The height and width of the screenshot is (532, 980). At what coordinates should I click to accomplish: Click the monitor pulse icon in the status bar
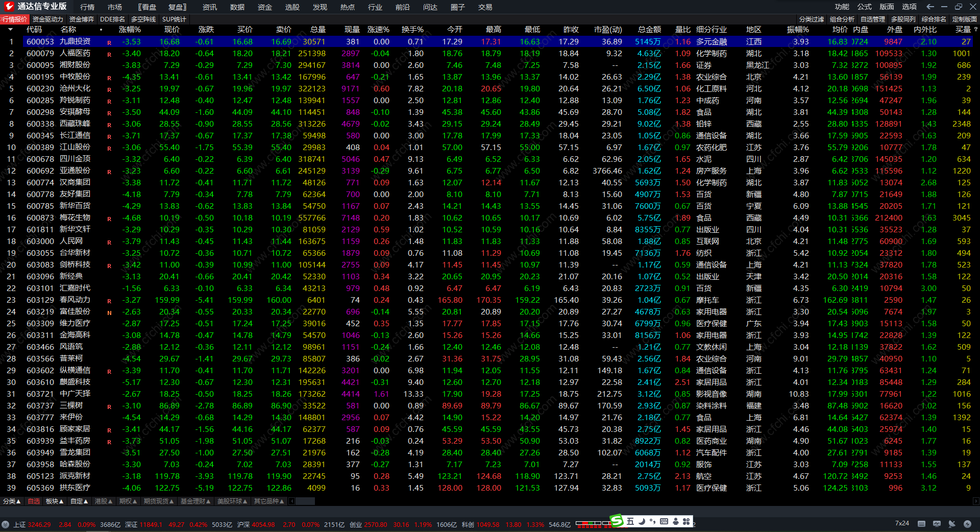tap(937, 524)
